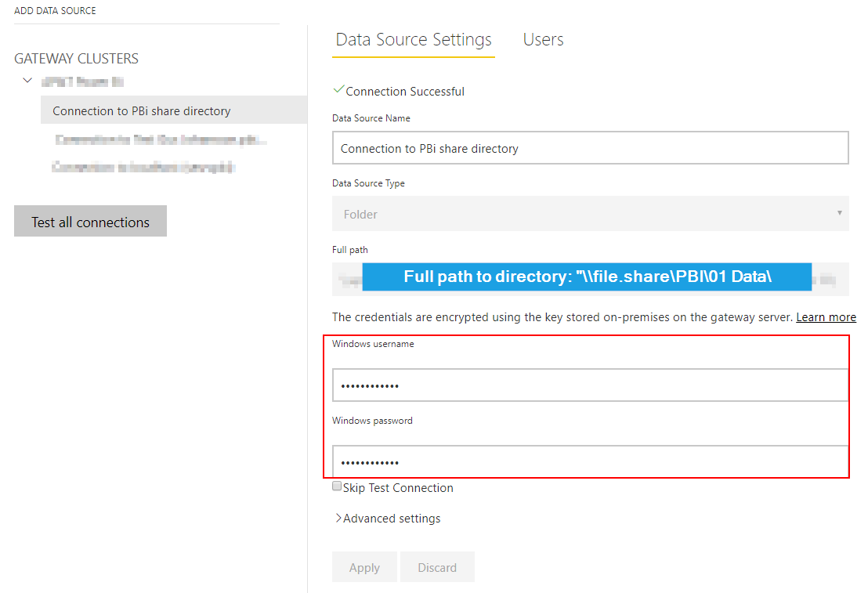868x593 pixels.
Task: Click the blurred gateway cluster name
Action: [x=83, y=81]
